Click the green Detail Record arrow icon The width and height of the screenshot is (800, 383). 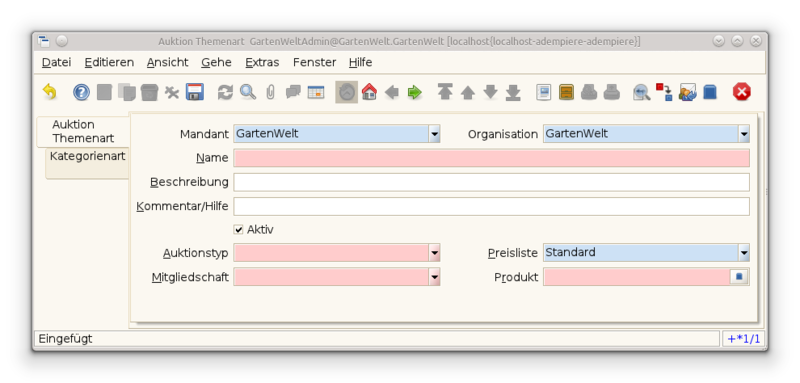[414, 92]
